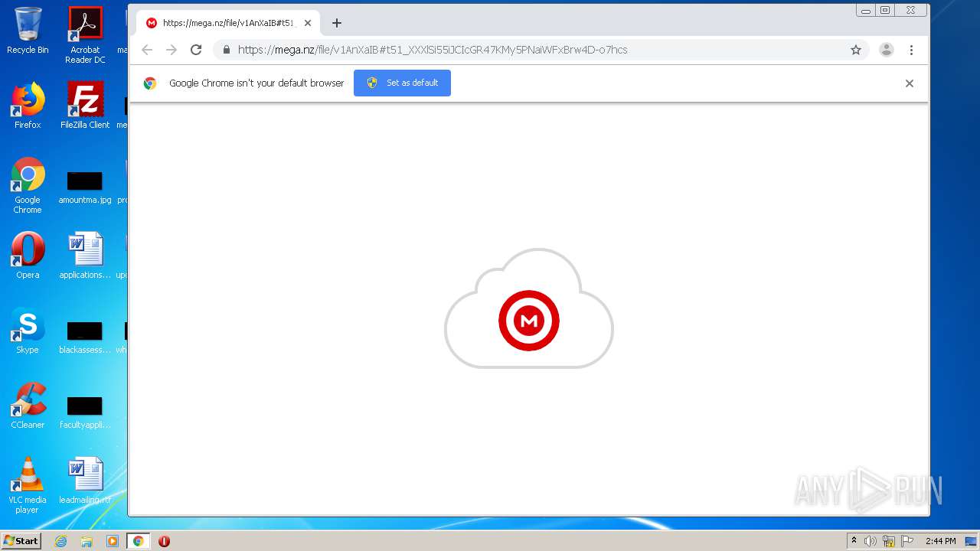Dismiss the default browser infobar
Screen dimensions: 980x551
[x=910, y=83]
